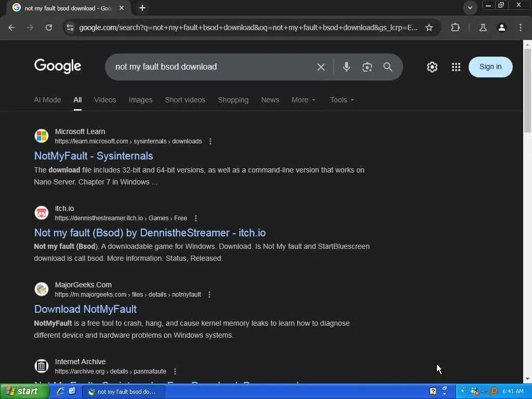Select the All results tab

tap(77, 100)
